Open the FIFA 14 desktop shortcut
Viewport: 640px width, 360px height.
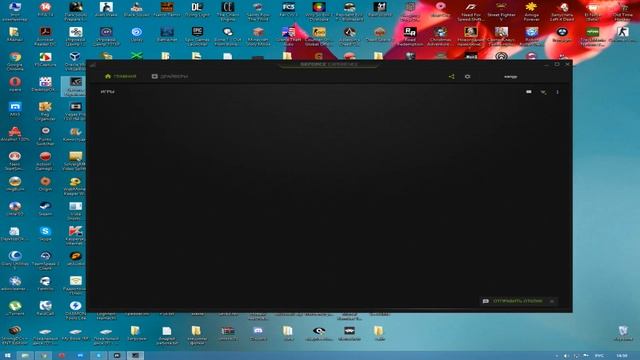point(45,9)
